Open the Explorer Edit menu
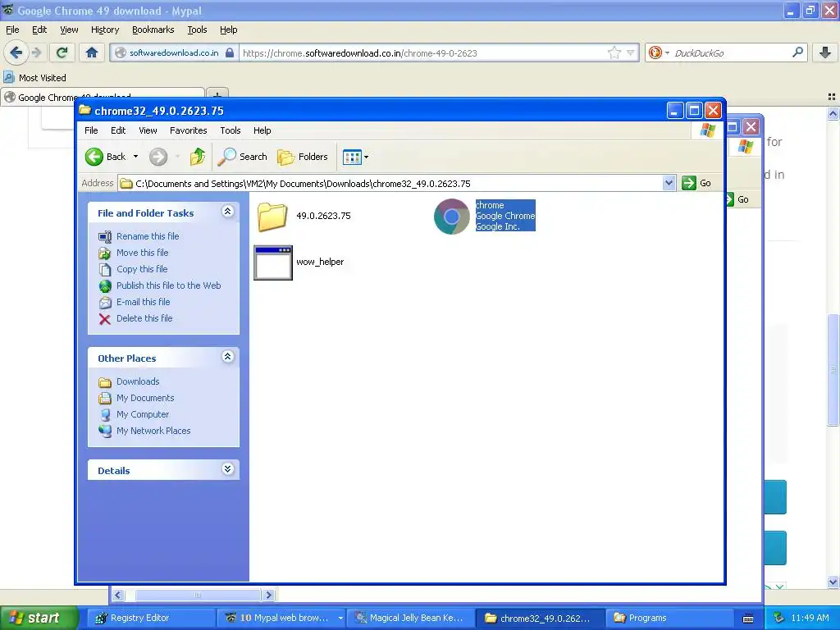The height and width of the screenshot is (630, 840). [118, 130]
